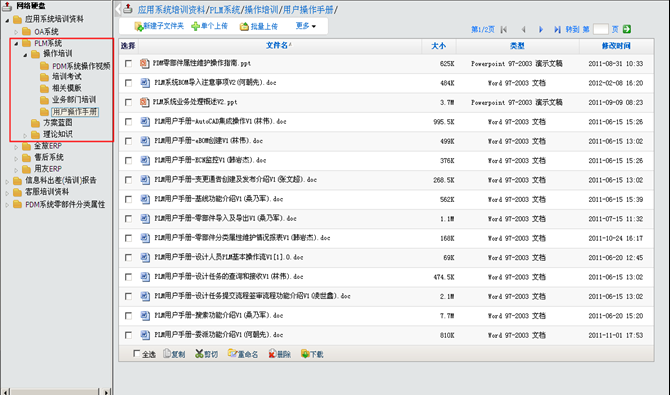Click the 批量上传 batch upload icon

pos(244,27)
